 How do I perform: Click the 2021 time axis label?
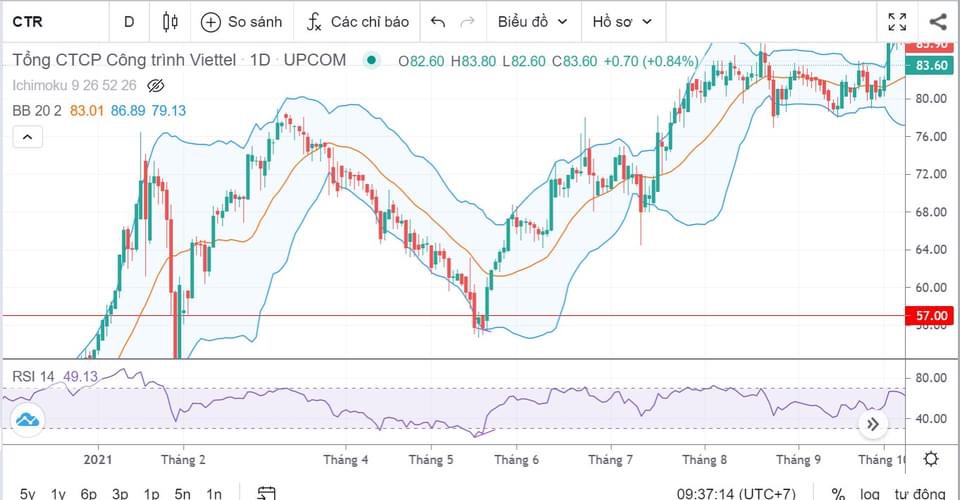98,460
